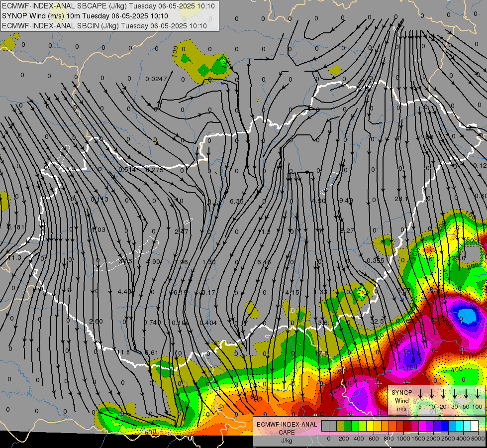Pick the pure yellow CAPE legend swatch

(x=370, y=426)
